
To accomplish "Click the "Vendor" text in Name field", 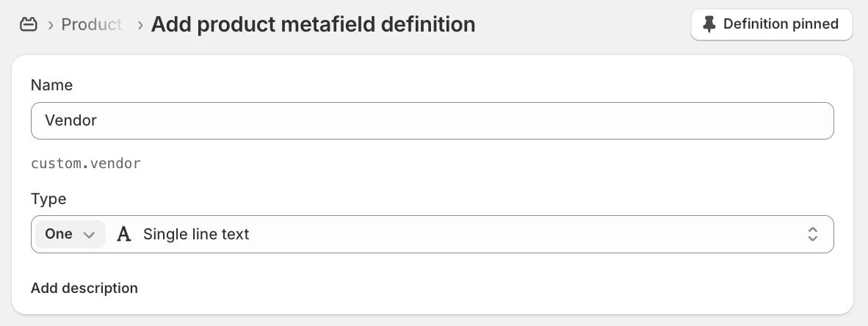I will click(70, 120).
